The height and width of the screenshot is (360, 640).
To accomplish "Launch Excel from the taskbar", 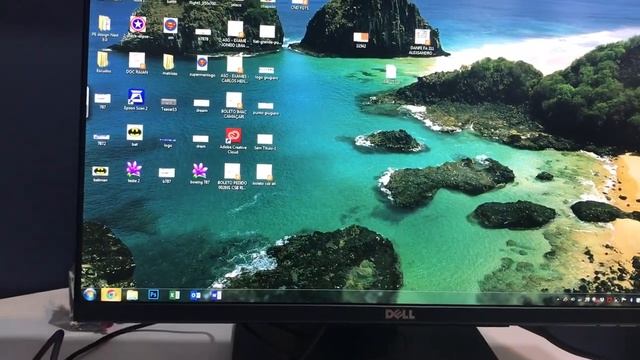I will pyautogui.click(x=174, y=295).
